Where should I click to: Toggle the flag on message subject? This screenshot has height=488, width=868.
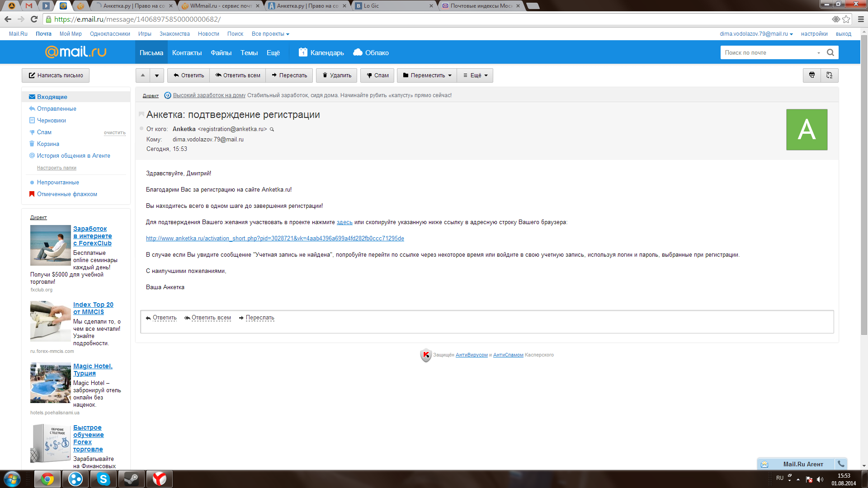click(x=142, y=114)
